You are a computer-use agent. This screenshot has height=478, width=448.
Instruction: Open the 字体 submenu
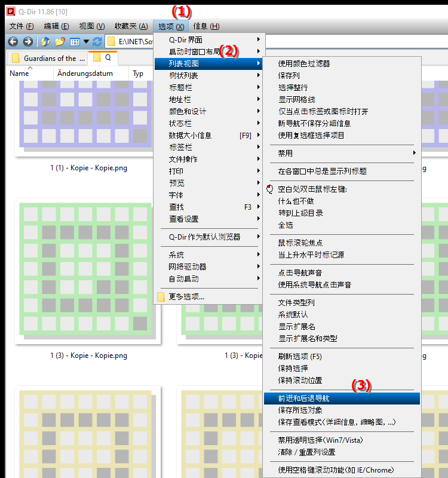point(208,195)
